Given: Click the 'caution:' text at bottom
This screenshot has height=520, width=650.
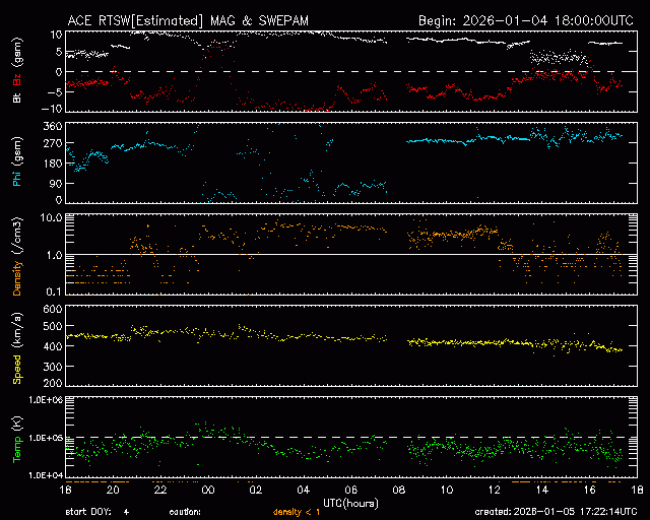Looking at the screenshot, I should coord(185,512).
